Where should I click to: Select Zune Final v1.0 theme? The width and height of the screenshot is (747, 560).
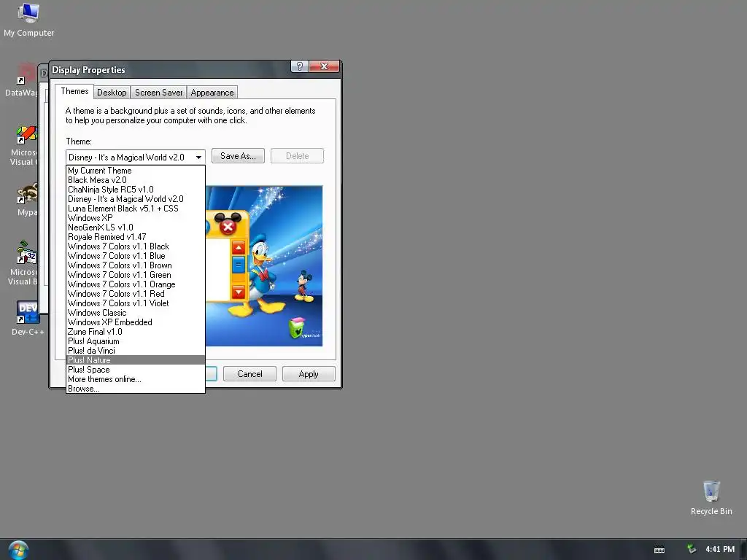point(135,332)
